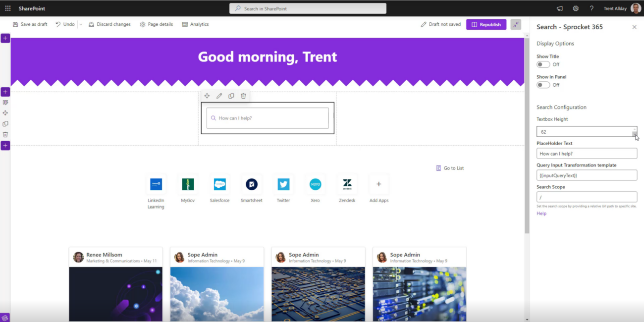Toggle Show Title to On

pyautogui.click(x=543, y=64)
